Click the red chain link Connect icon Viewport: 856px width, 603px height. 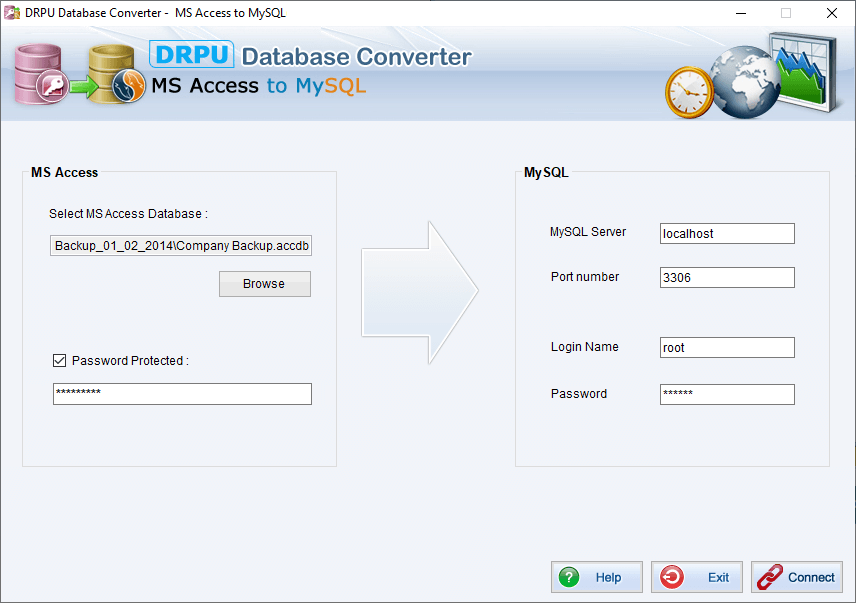770,577
